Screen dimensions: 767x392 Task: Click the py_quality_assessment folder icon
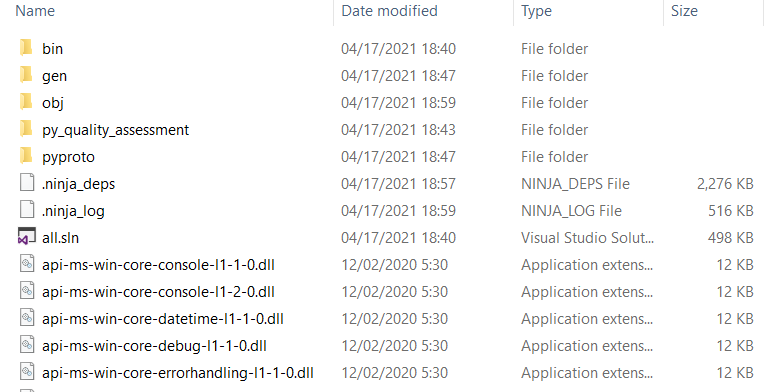coord(26,129)
